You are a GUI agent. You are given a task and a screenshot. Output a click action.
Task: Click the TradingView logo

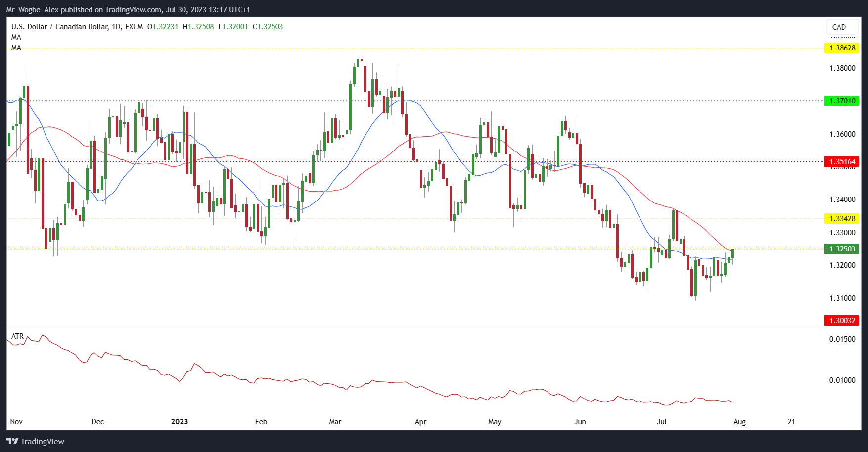(35, 441)
